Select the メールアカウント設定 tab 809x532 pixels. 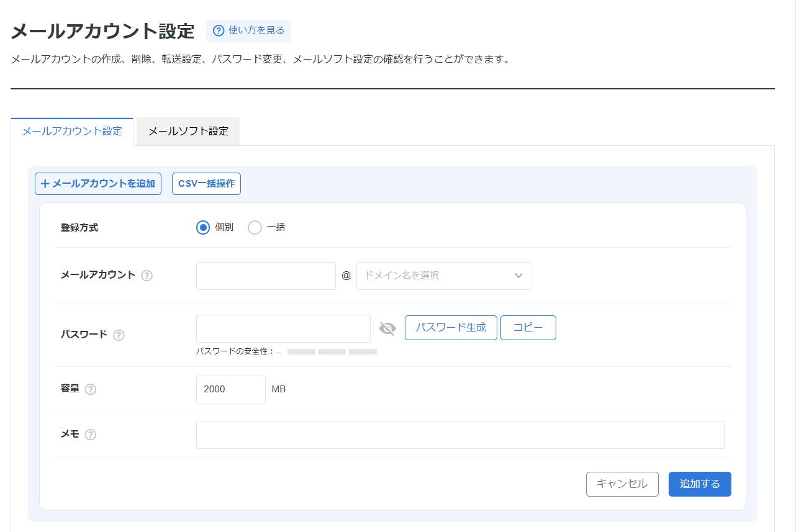tap(72, 132)
